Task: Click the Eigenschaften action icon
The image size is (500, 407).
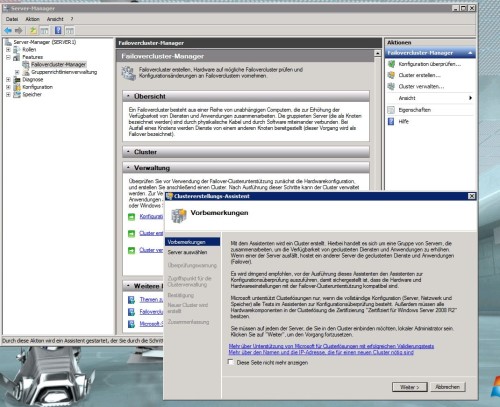Action: tap(391, 110)
